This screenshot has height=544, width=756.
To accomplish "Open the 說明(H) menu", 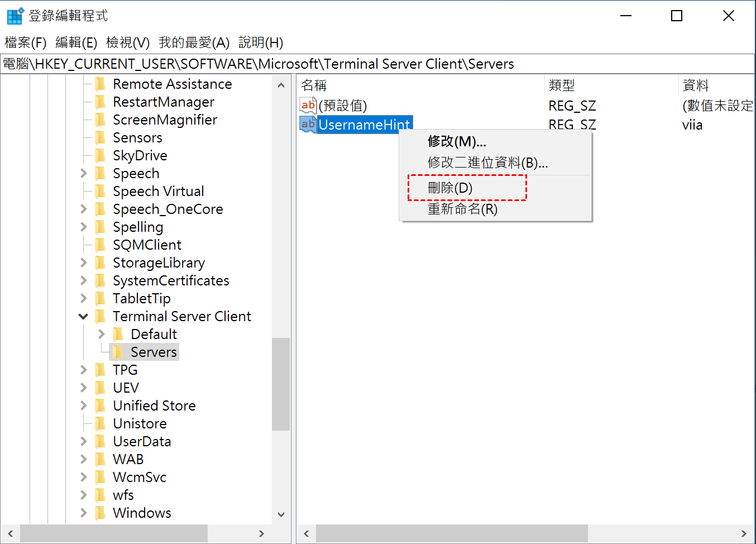I will (261, 42).
